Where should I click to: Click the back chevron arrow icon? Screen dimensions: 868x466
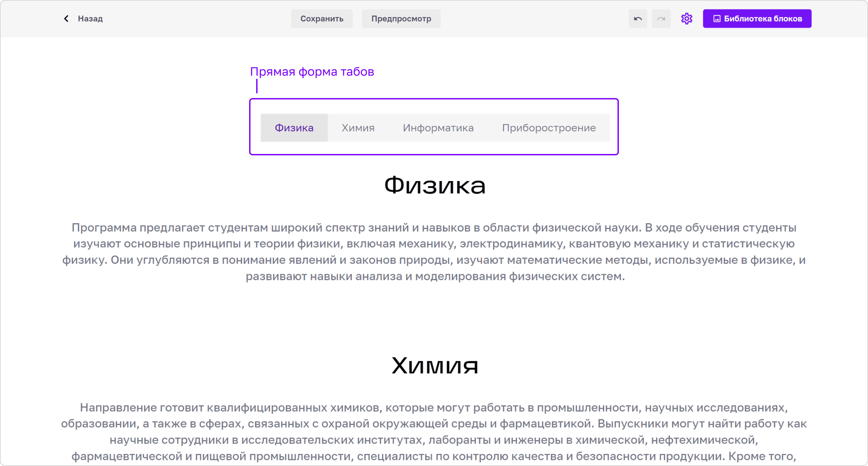tap(66, 18)
